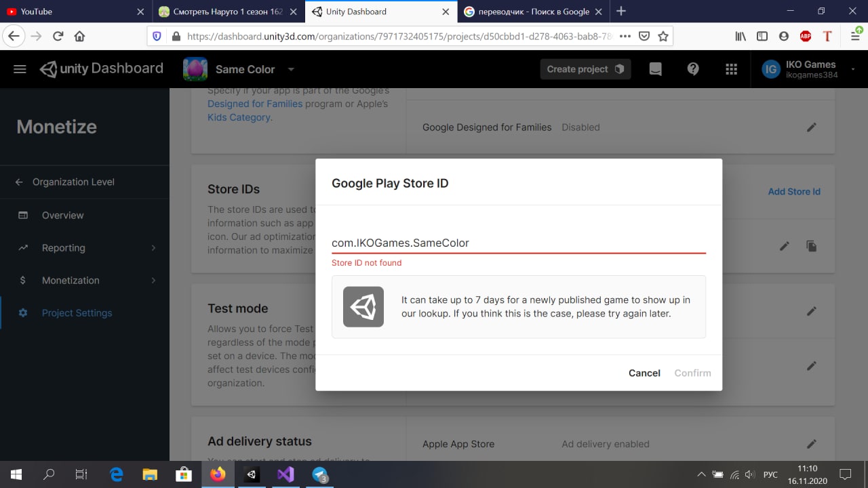Switch to the Наруто browser tab
This screenshot has height=488, width=868.
tap(228, 12)
